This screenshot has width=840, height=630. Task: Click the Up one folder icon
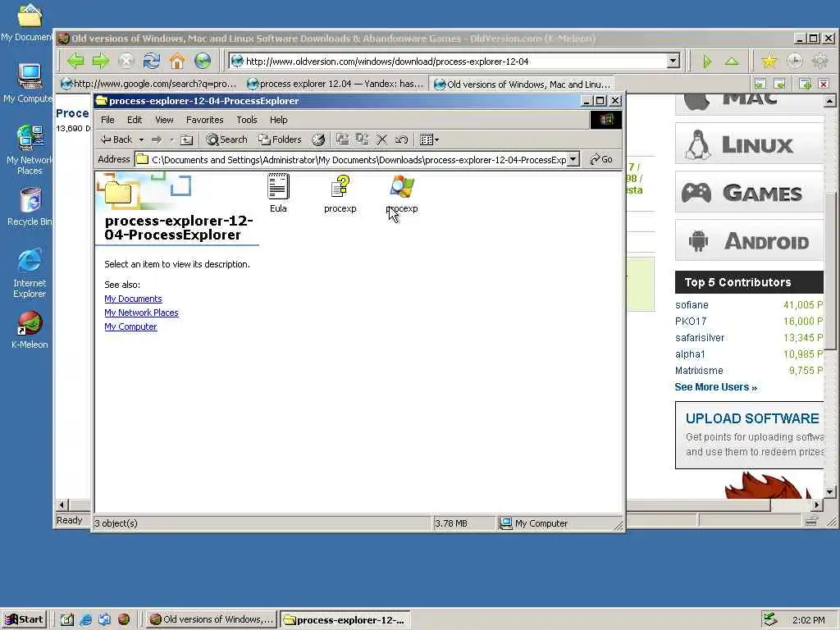[x=186, y=139]
